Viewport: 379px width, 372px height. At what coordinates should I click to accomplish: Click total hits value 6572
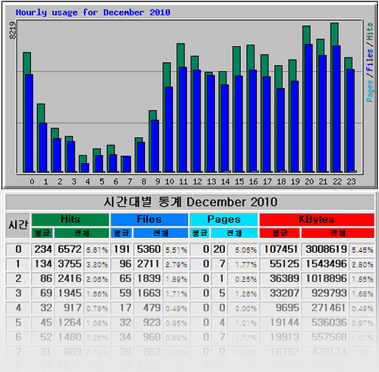tap(69, 249)
